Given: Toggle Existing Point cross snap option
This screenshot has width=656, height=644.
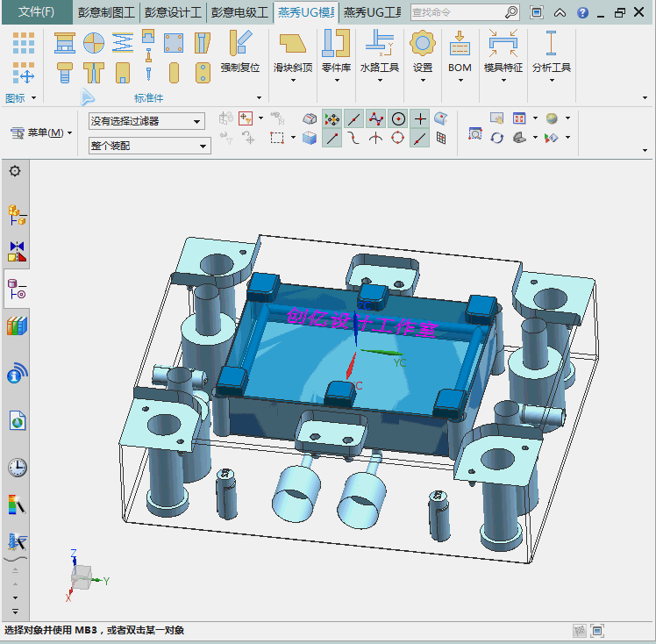Looking at the screenshot, I should [x=420, y=119].
